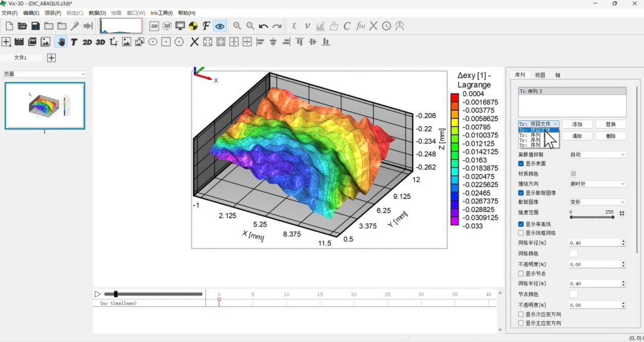Click the 添加 button
The width and height of the screenshot is (644, 342).
coord(577,125)
